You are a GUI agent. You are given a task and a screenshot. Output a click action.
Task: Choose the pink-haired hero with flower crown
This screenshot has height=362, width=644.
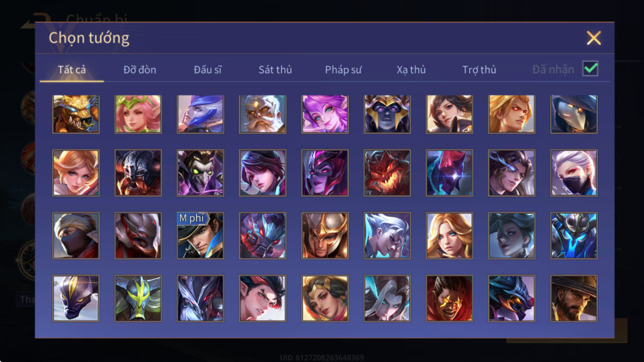(x=138, y=114)
